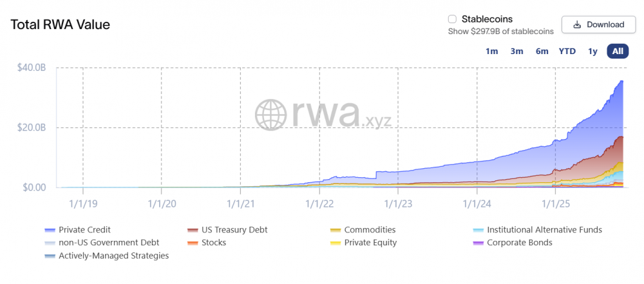The image size is (644, 284).
Task: Select the 3m time range
Action: [516, 52]
